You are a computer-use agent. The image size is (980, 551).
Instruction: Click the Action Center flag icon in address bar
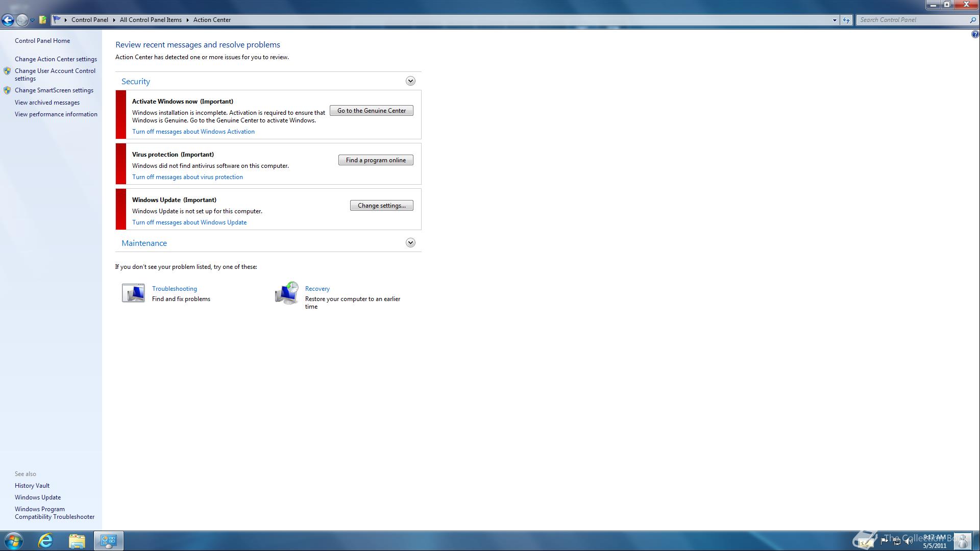tap(57, 20)
